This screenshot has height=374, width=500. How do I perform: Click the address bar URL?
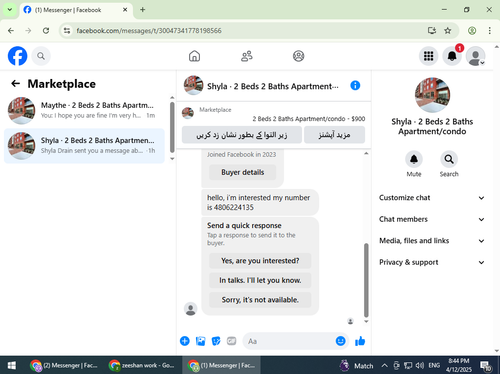[x=149, y=31]
